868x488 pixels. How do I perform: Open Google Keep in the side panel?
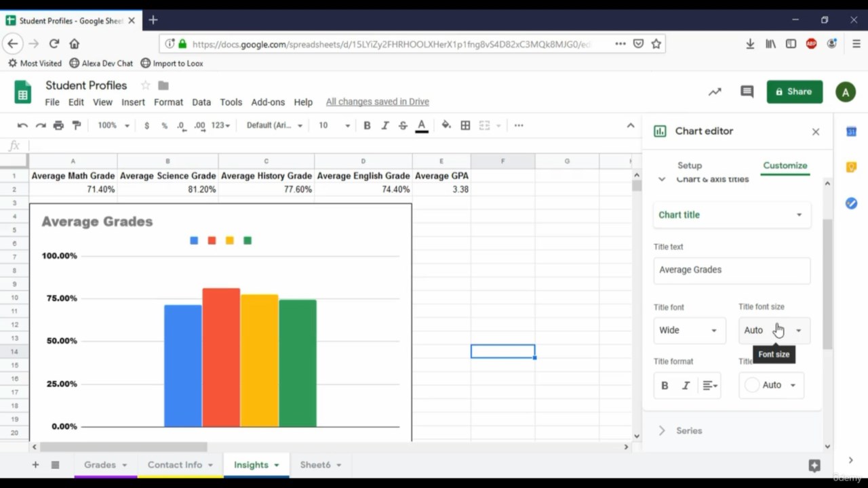click(852, 167)
